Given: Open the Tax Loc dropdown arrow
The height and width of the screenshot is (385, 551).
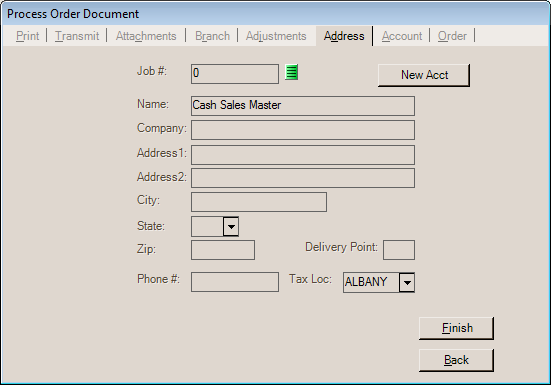Looking at the screenshot, I should point(407,282).
